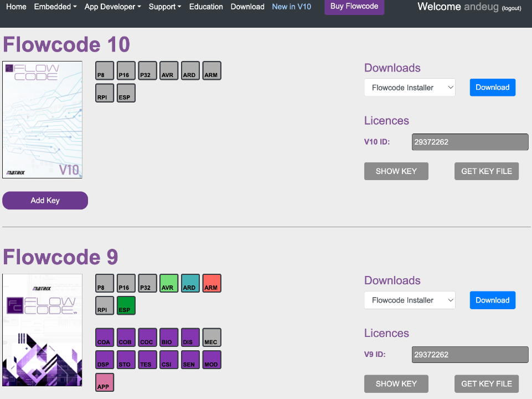Click the V9 ID field
This screenshot has height=399, width=532.
click(470, 355)
